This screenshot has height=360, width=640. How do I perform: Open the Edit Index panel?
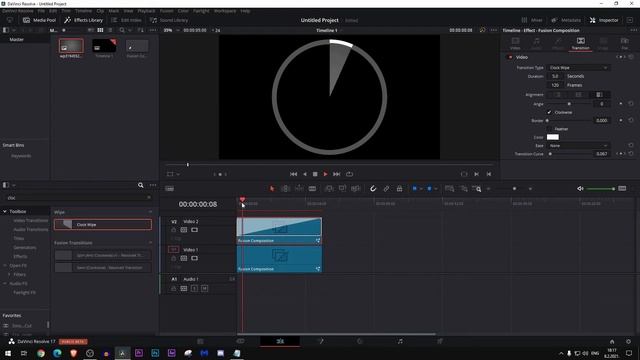click(x=127, y=20)
